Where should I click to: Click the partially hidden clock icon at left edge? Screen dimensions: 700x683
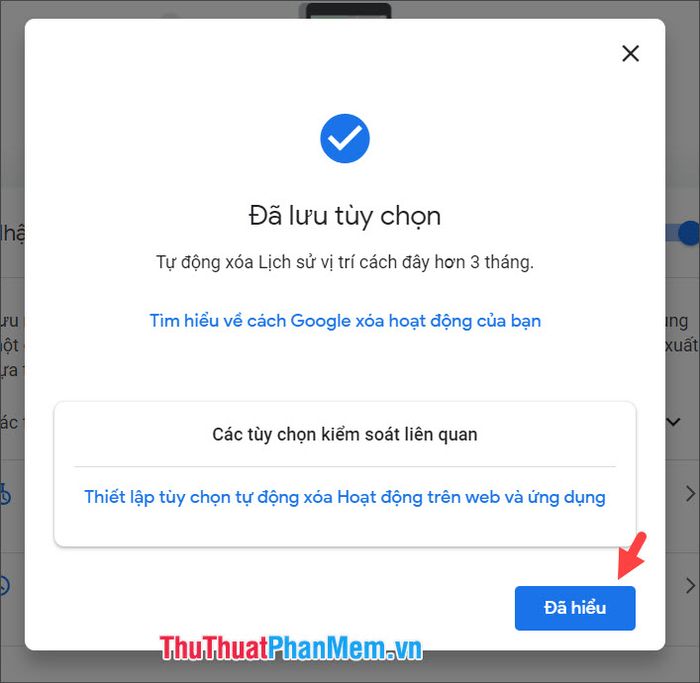tap(4, 585)
